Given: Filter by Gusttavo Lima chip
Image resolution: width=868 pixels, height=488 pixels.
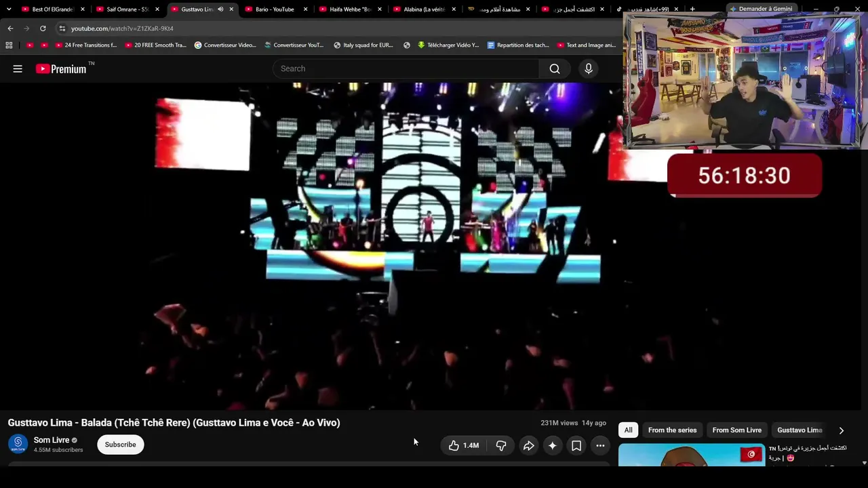Looking at the screenshot, I should [x=800, y=430].
